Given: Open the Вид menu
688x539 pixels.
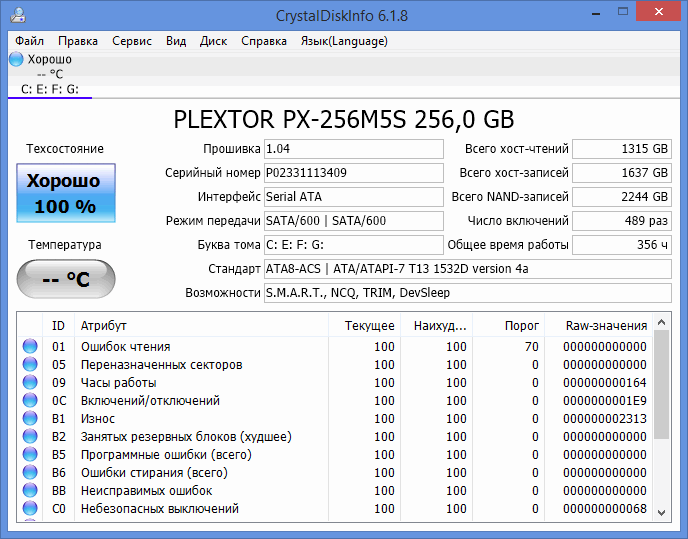Looking at the screenshot, I should [176, 41].
